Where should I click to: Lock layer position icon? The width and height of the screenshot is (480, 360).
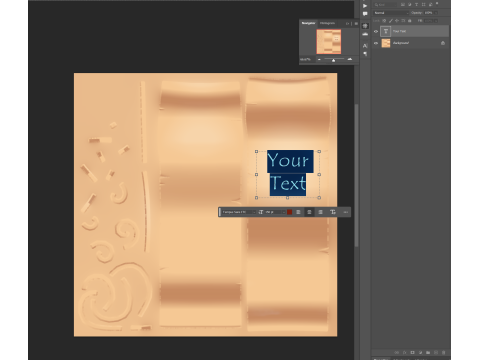[x=397, y=21]
